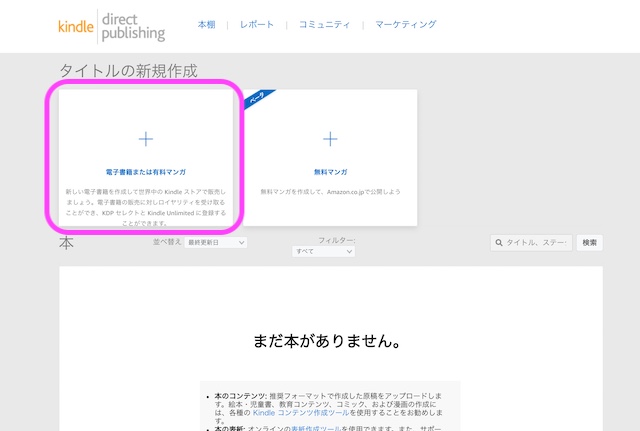Expand the フィルター dropdown showing すべて
Screen dimensions: 640x431
click(323, 252)
